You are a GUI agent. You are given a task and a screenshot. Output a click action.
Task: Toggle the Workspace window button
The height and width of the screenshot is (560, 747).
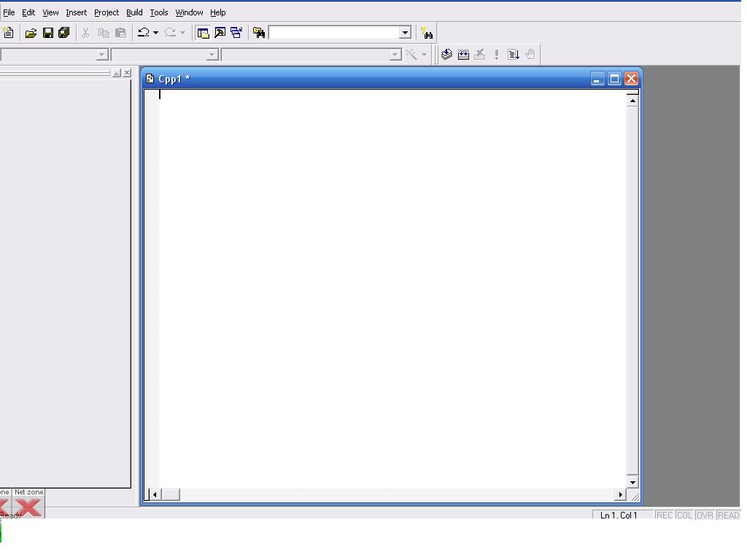pyautogui.click(x=204, y=33)
